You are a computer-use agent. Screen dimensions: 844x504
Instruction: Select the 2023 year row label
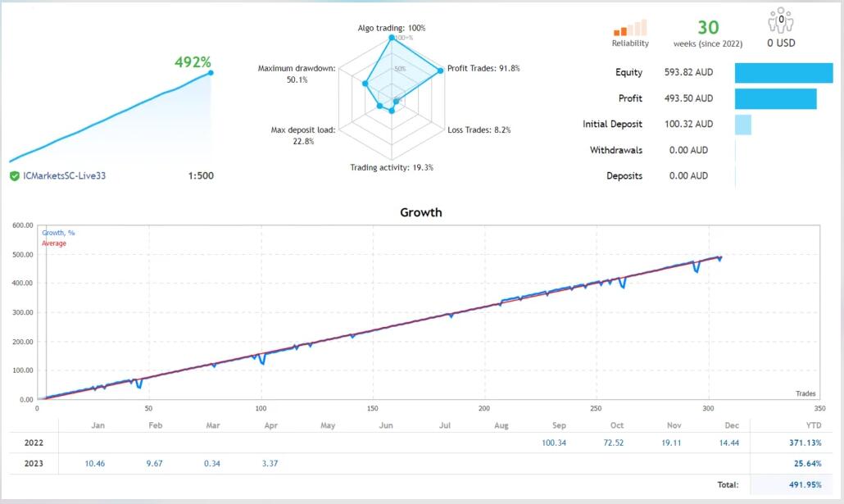[x=33, y=464]
